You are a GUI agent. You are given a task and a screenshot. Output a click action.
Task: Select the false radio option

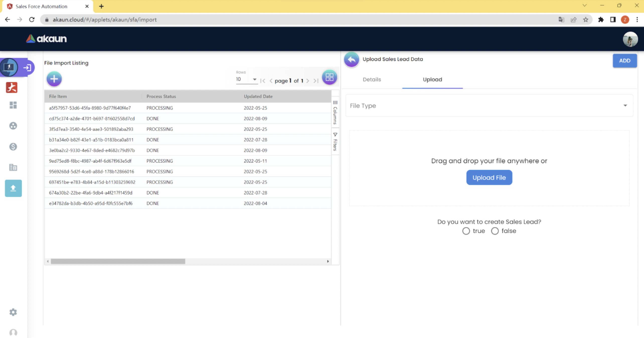(x=495, y=231)
